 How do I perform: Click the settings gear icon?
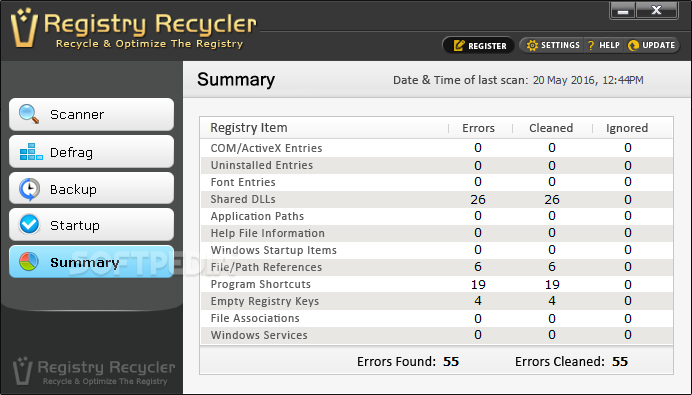point(532,45)
